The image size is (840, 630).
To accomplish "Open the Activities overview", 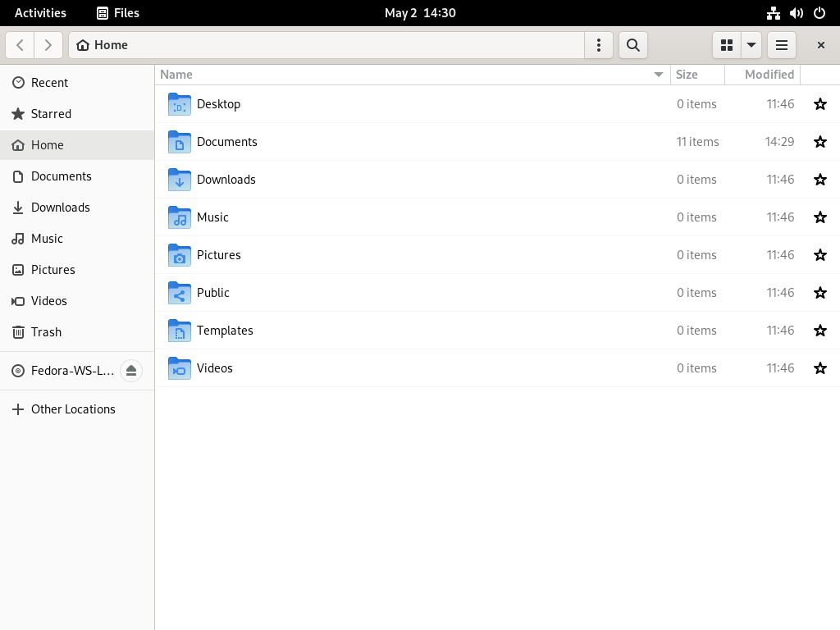I will [40, 13].
